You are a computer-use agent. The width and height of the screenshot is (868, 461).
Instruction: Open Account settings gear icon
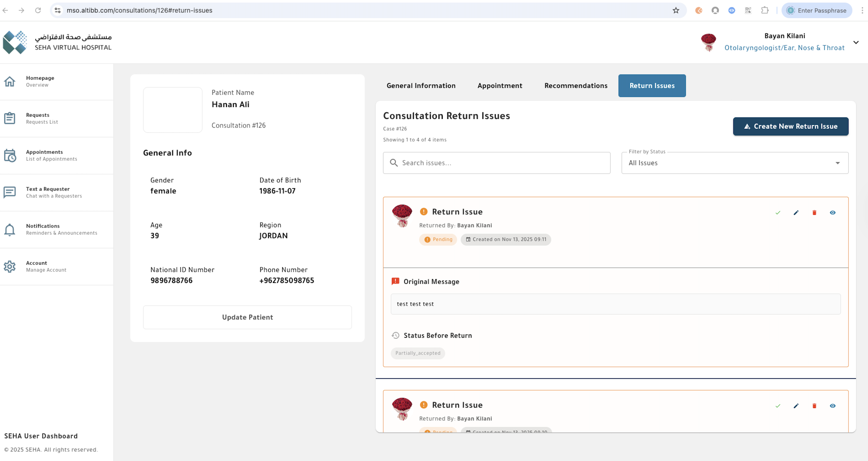click(x=9, y=266)
